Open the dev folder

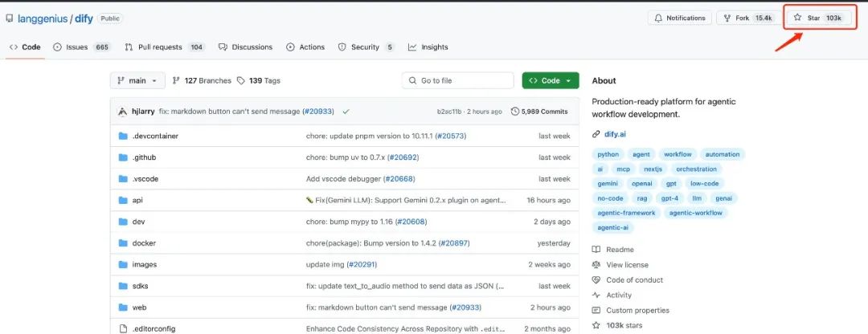coord(138,222)
